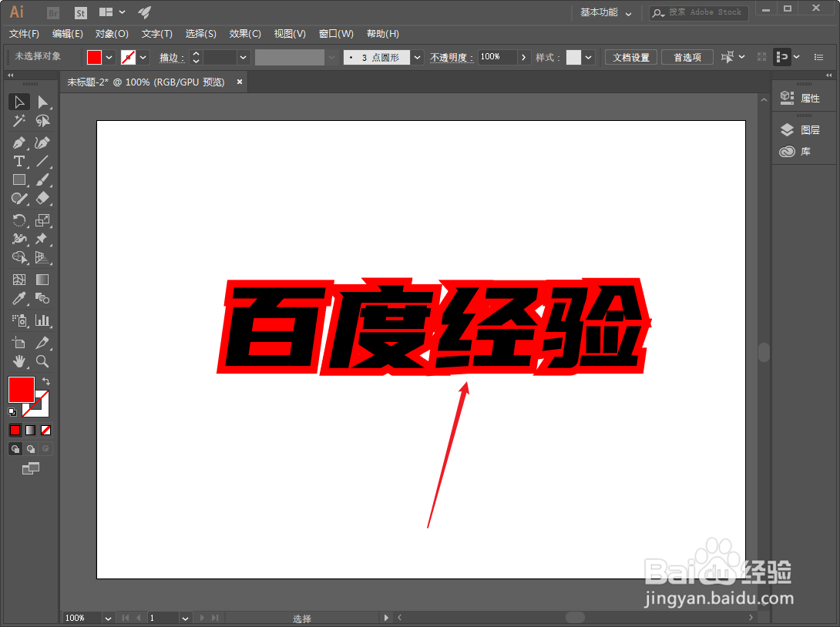The width and height of the screenshot is (840, 627).
Task: Open the 窗口(W) menu
Action: click(336, 34)
